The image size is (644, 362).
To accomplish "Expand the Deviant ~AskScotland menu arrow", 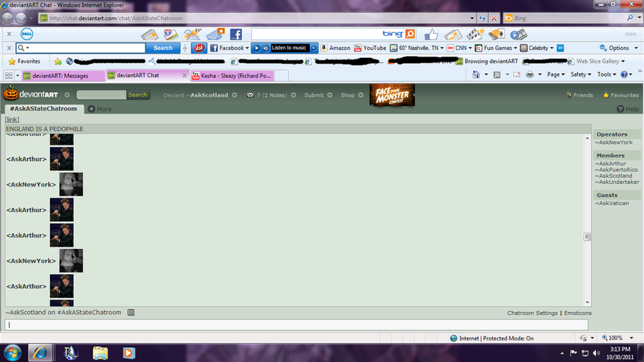I will pyautogui.click(x=235, y=95).
